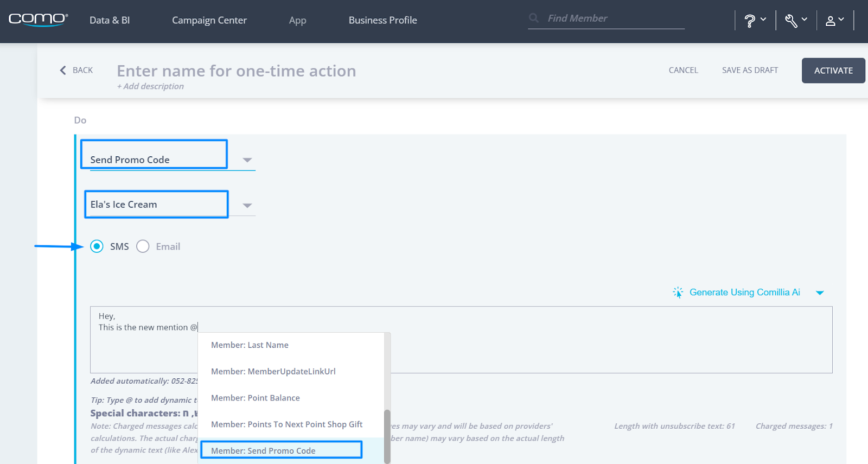Click the Add description link
The height and width of the screenshot is (464, 868).
(x=150, y=86)
